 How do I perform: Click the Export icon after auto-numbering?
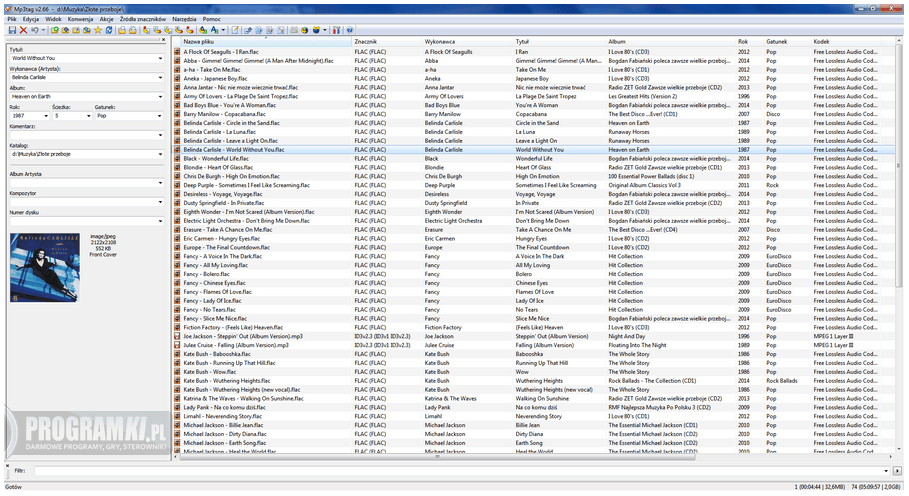pyautogui.click(x=247, y=30)
